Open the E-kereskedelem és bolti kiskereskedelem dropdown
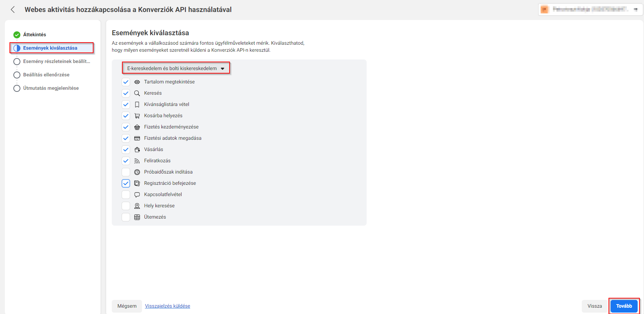Viewport: 644px width, 314px height. click(176, 68)
